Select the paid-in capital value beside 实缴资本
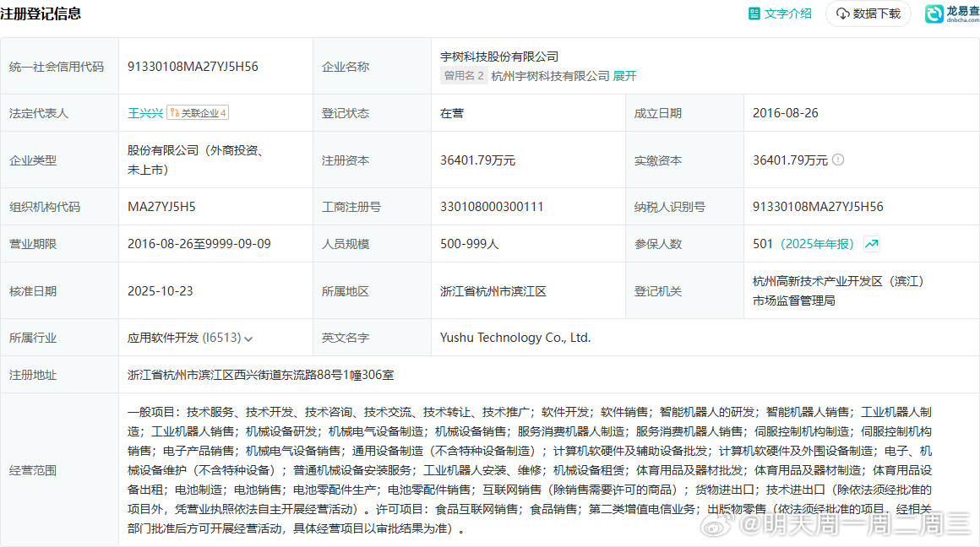This screenshot has height=547, width=980. pos(790,160)
